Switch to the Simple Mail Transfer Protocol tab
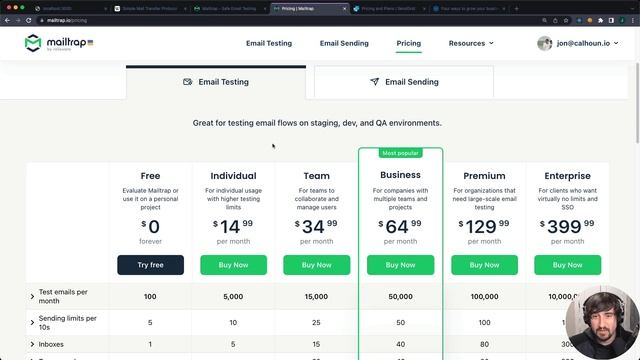Image resolution: width=640 pixels, height=360 pixels. (150, 9)
